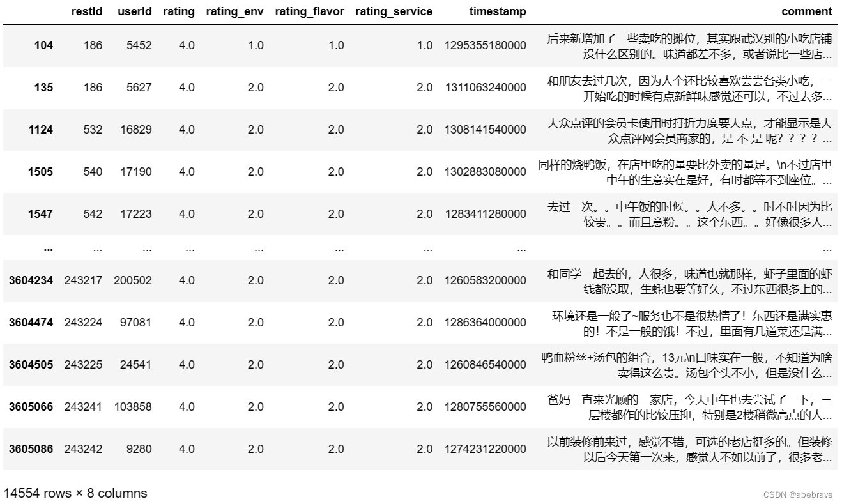The width and height of the screenshot is (842, 504).
Task: Click the comment beginning 大众点评的会员卡
Action: pos(689,130)
